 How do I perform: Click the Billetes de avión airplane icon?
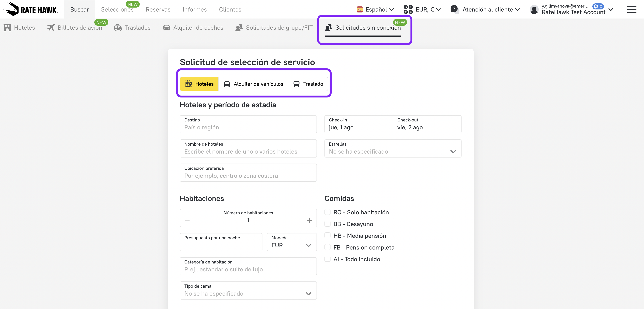tap(51, 28)
